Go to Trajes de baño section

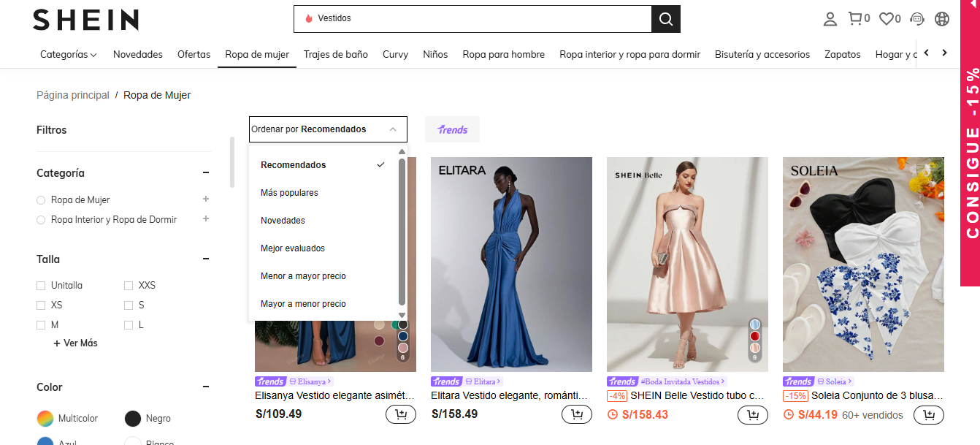click(336, 54)
